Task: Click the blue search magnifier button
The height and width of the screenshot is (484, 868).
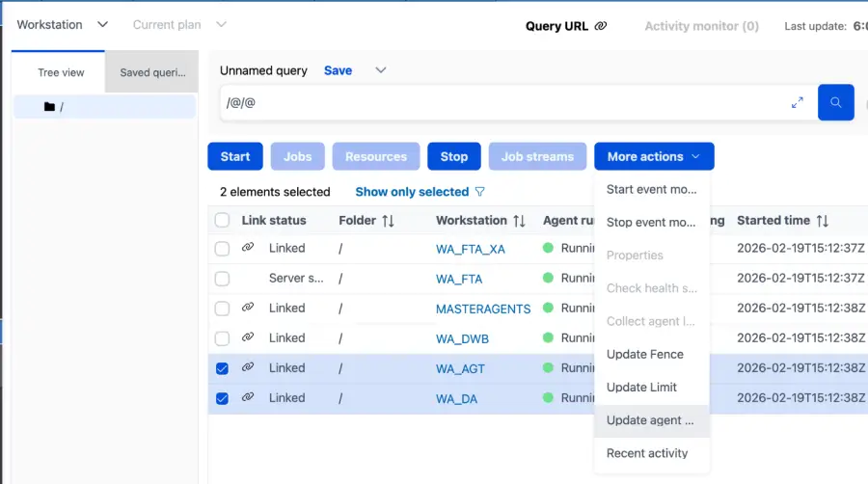Action: (835, 102)
